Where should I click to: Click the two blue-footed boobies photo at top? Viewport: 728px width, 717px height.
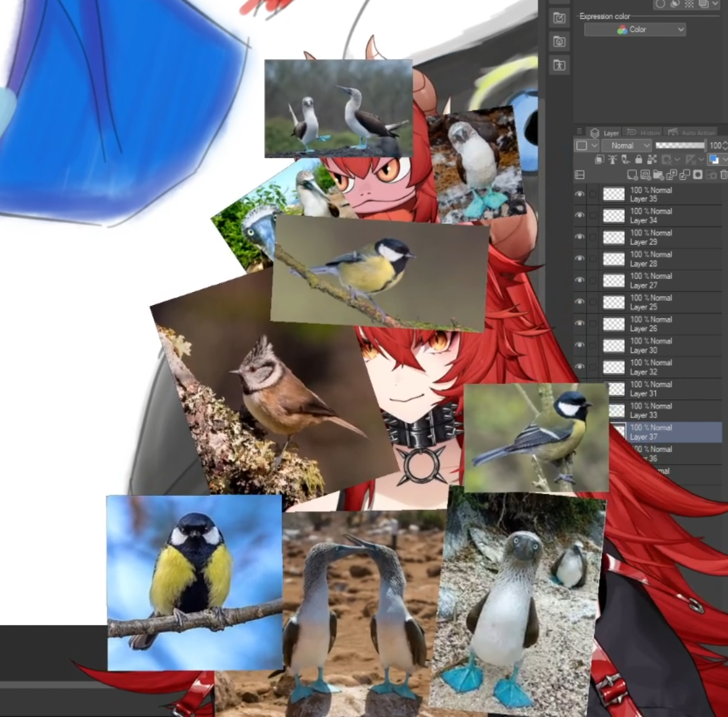tap(338, 108)
